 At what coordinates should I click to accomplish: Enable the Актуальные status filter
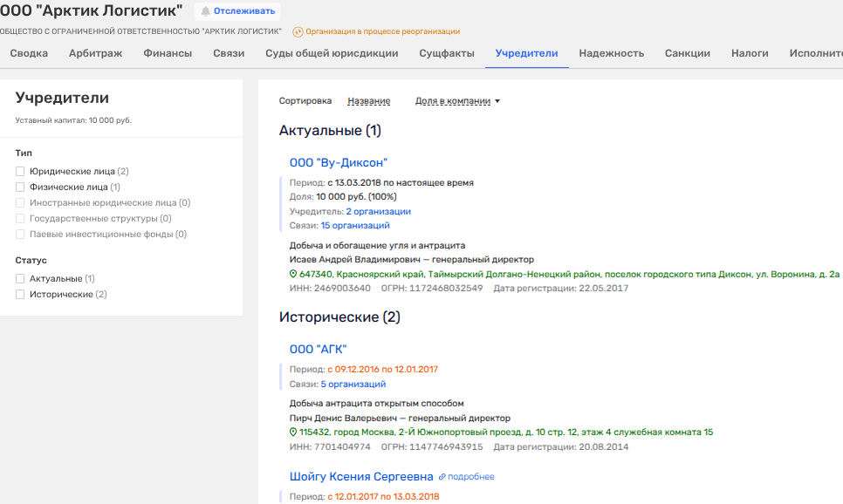pos(20,279)
